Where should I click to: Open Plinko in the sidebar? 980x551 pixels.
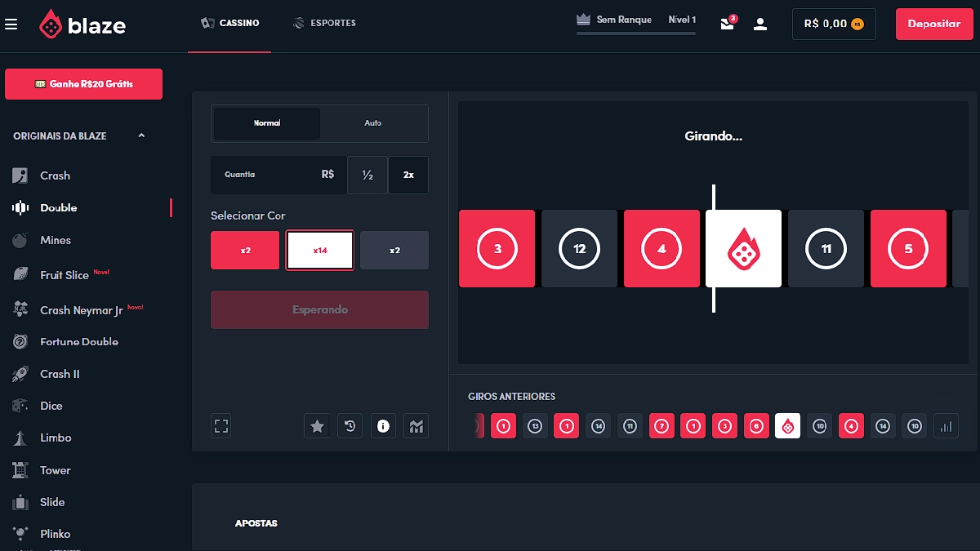click(56, 534)
